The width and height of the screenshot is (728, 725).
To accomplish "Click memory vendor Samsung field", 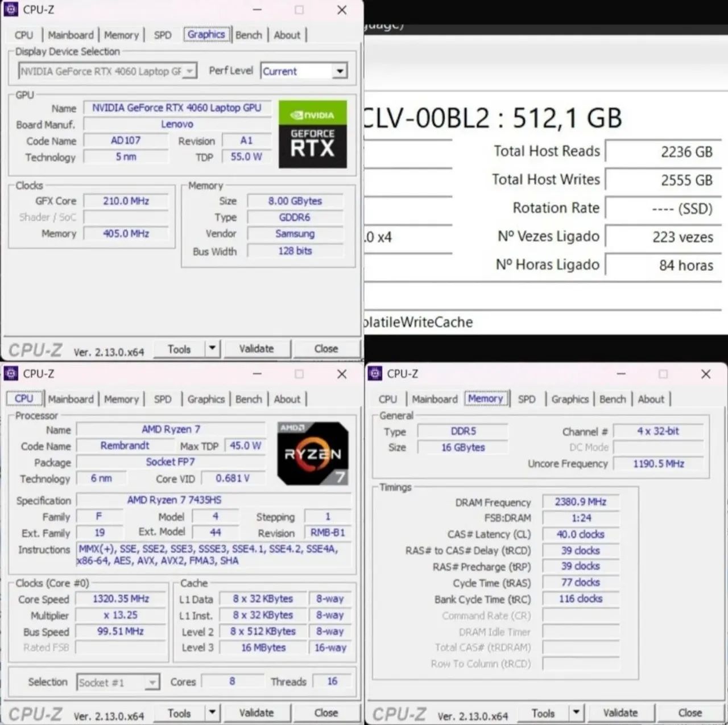I will (x=295, y=234).
